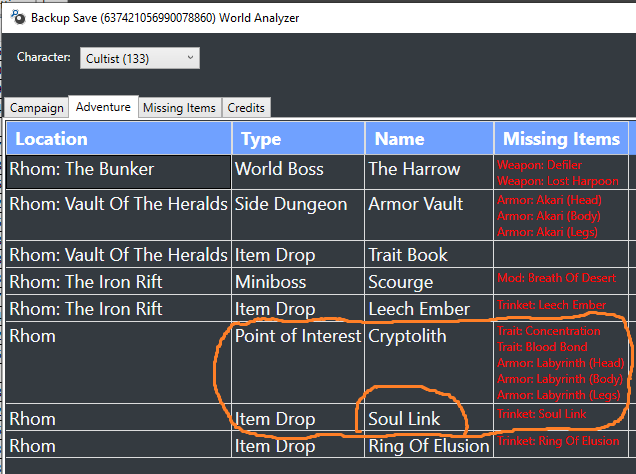Click the Ring Of Elusion name cell

pyautogui.click(x=429, y=445)
